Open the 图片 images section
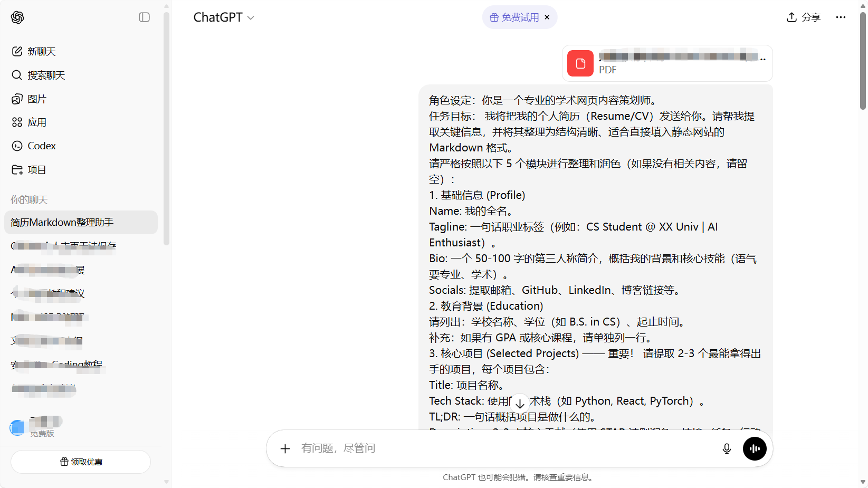 (36, 99)
